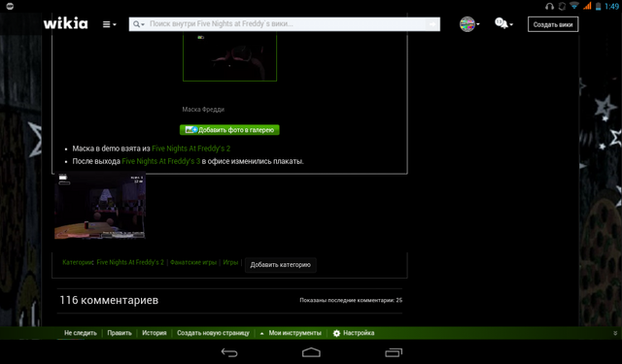The width and height of the screenshot is (622, 364).
Task: Open История in the bottom toolbar
Action: coord(155,333)
